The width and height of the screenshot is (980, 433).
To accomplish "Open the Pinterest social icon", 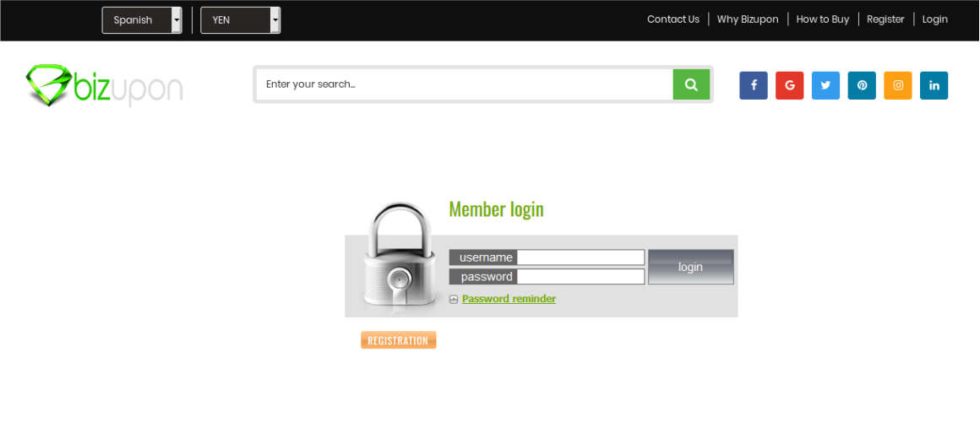I will coord(862,85).
